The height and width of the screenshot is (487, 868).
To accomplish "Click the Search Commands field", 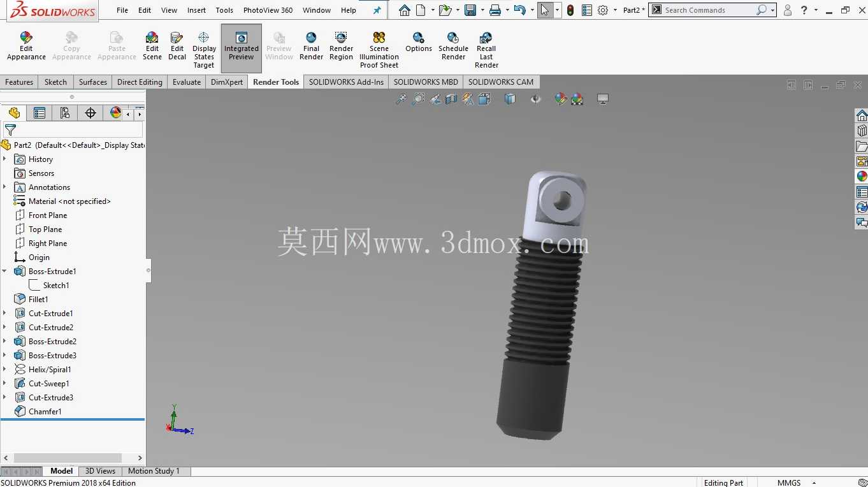I will [712, 10].
